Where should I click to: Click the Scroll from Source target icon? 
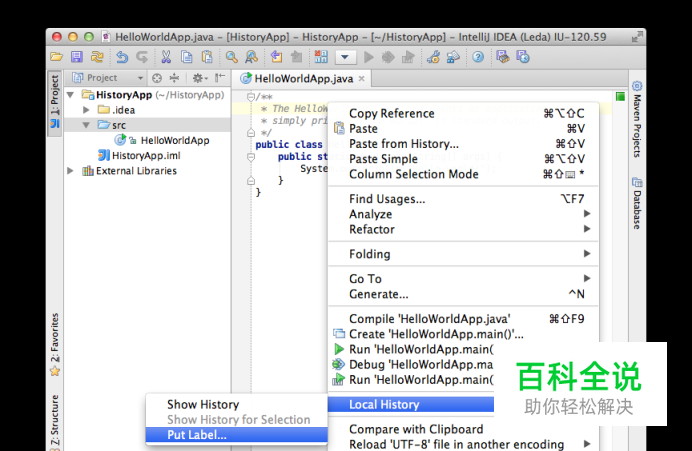pyautogui.click(x=157, y=78)
